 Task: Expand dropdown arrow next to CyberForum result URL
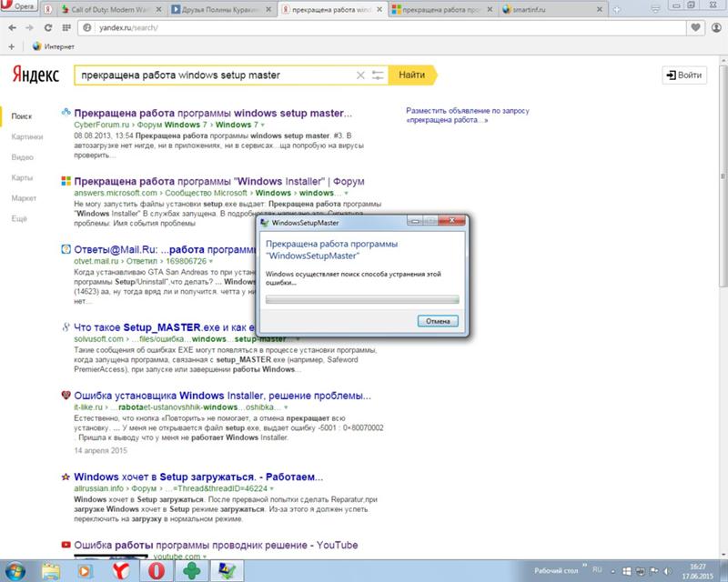[x=263, y=125]
